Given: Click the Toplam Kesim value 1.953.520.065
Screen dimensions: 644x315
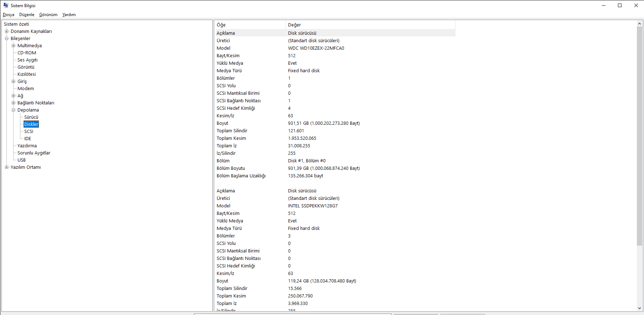Looking at the screenshot, I should pyautogui.click(x=302, y=138).
